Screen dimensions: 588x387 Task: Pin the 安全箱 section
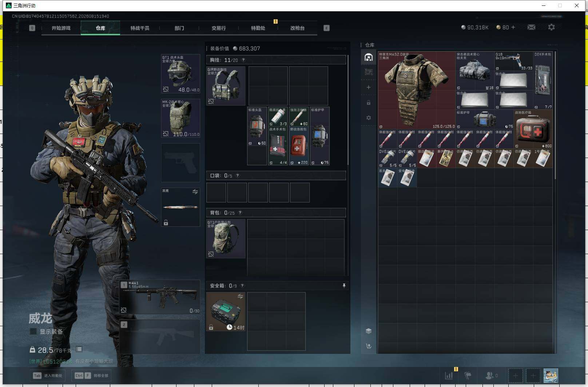[344, 286]
